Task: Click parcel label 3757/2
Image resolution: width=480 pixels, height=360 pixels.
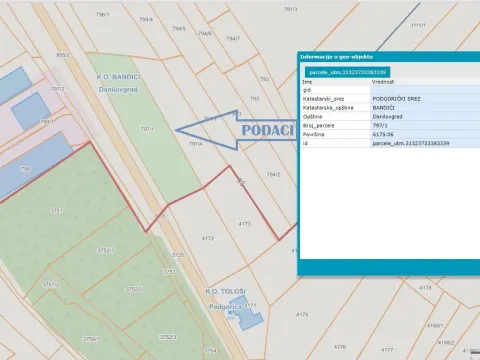Action: 51,285
